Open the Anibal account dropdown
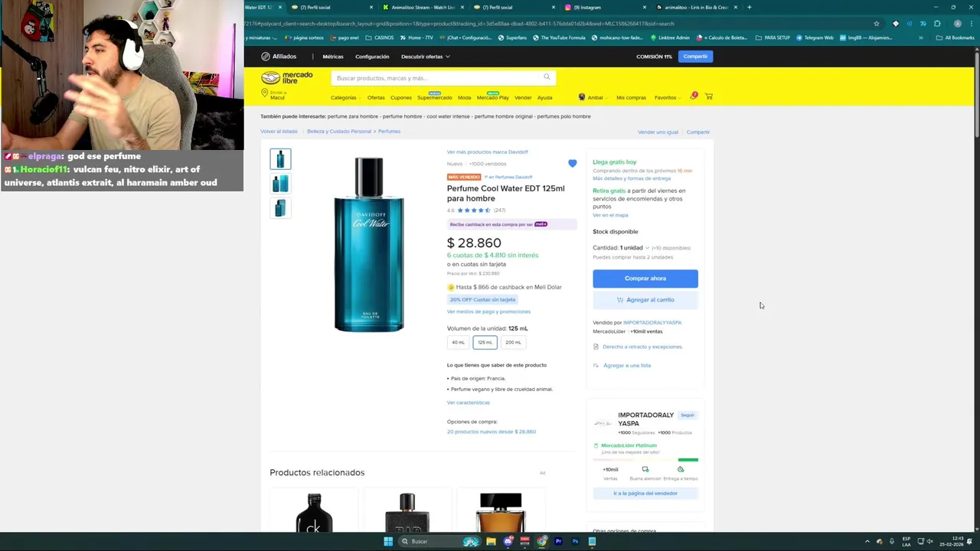Image resolution: width=980 pixels, height=551 pixels. coord(594,98)
